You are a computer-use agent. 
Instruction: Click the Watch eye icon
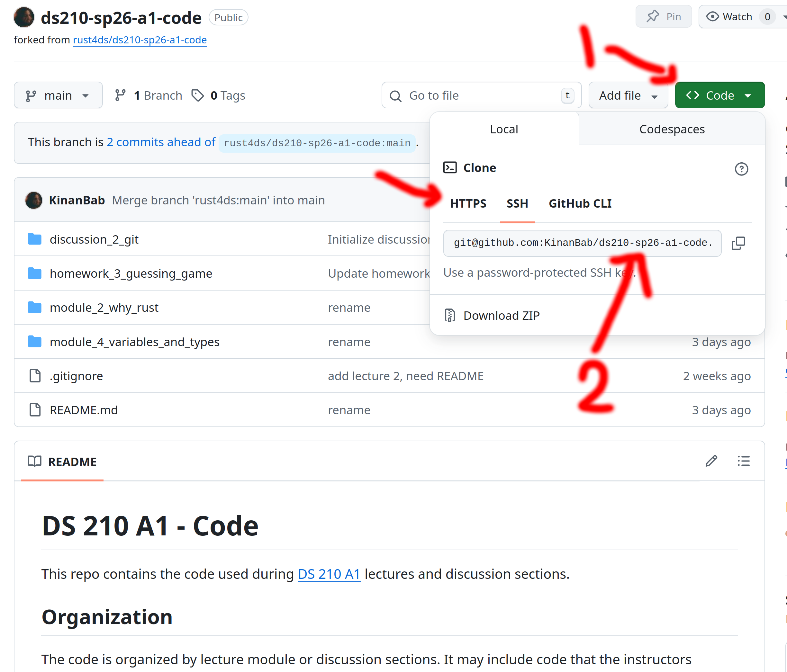click(714, 16)
